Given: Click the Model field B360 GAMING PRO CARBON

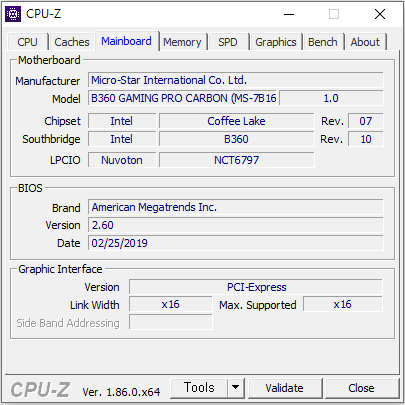Looking at the screenshot, I should coord(182,98).
